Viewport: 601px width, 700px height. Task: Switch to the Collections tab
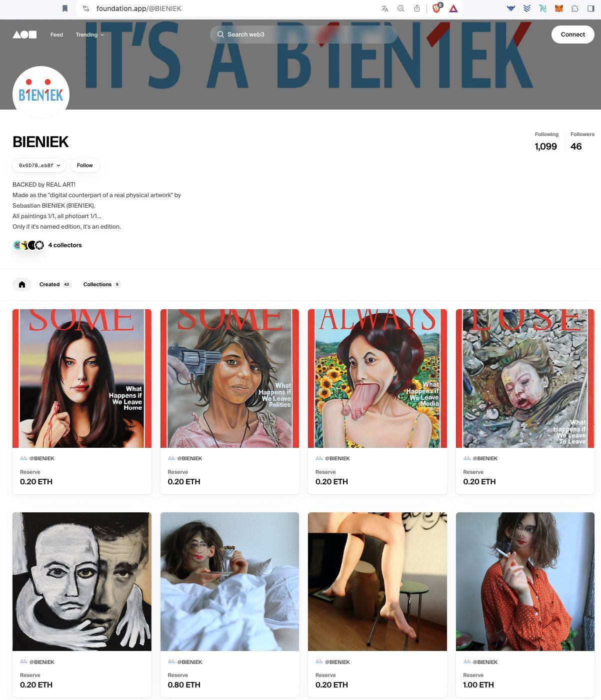pos(101,284)
